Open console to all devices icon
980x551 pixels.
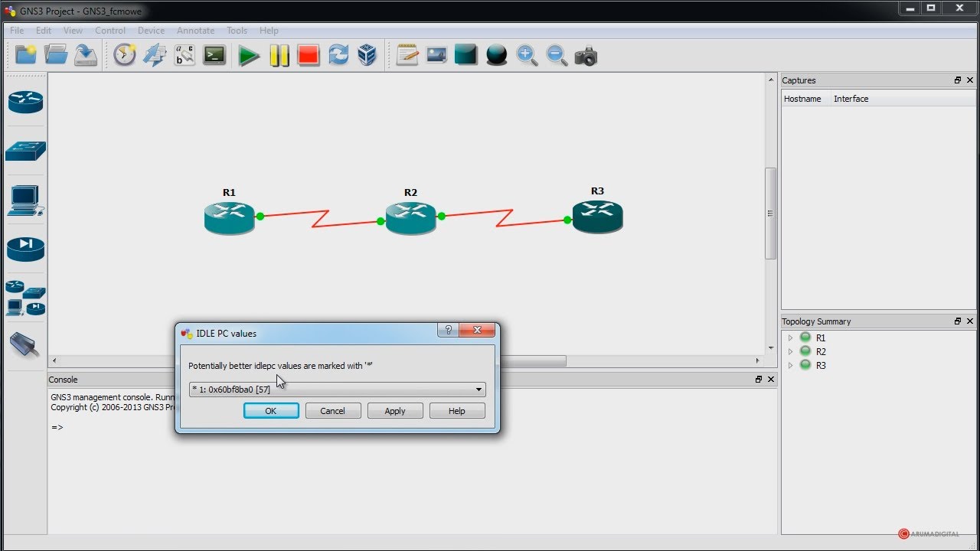(214, 55)
